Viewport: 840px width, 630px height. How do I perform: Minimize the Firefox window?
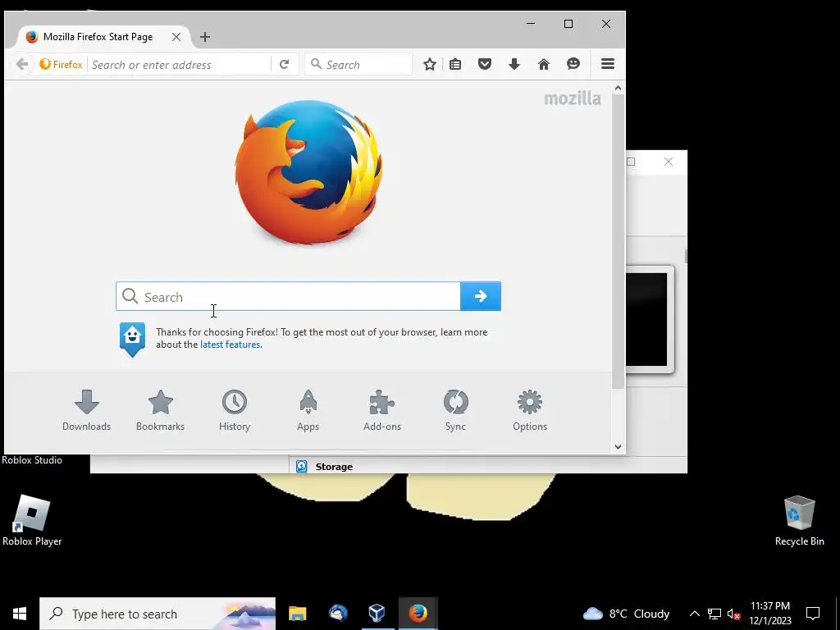(531, 24)
